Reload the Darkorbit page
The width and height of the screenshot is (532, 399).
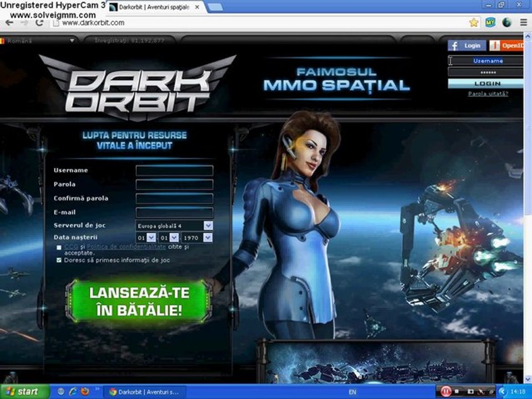click(39, 22)
